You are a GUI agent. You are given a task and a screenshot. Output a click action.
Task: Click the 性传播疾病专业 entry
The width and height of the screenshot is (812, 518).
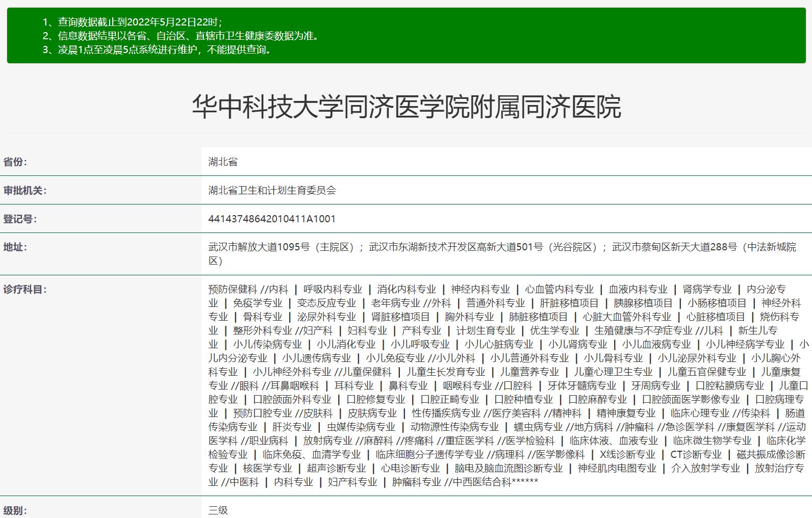tap(446, 413)
